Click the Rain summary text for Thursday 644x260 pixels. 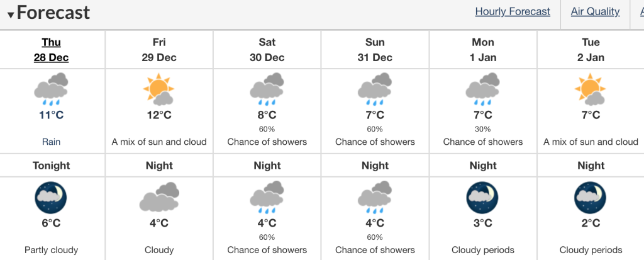[52, 142]
